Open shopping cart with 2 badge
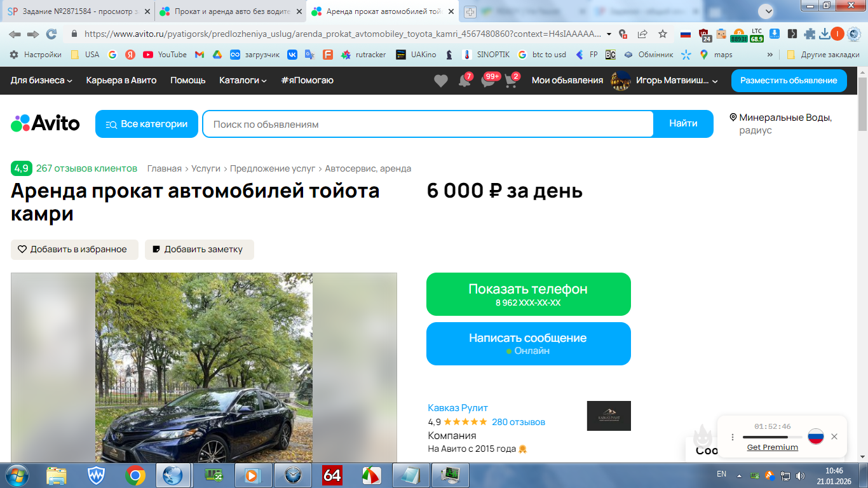This screenshot has height=488, width=868. tap(511, 81)
